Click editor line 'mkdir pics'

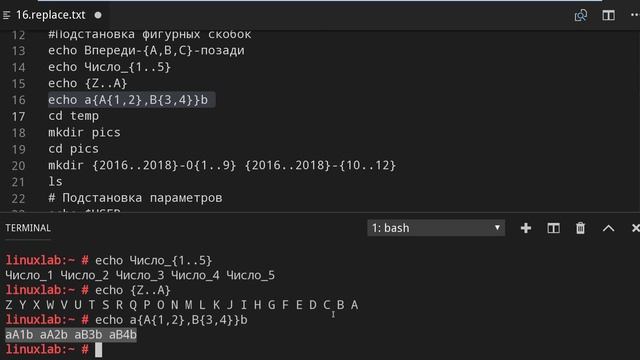coord(84,132)
